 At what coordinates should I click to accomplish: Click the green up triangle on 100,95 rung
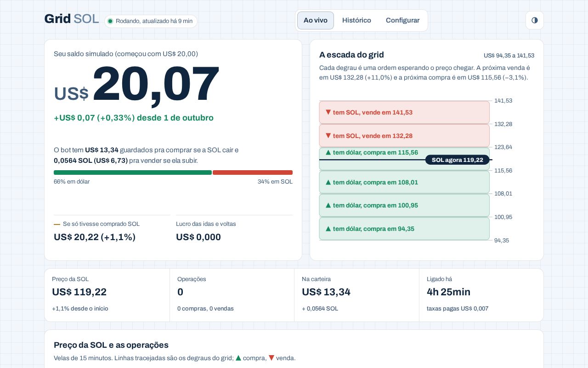(x=328, y=205)
